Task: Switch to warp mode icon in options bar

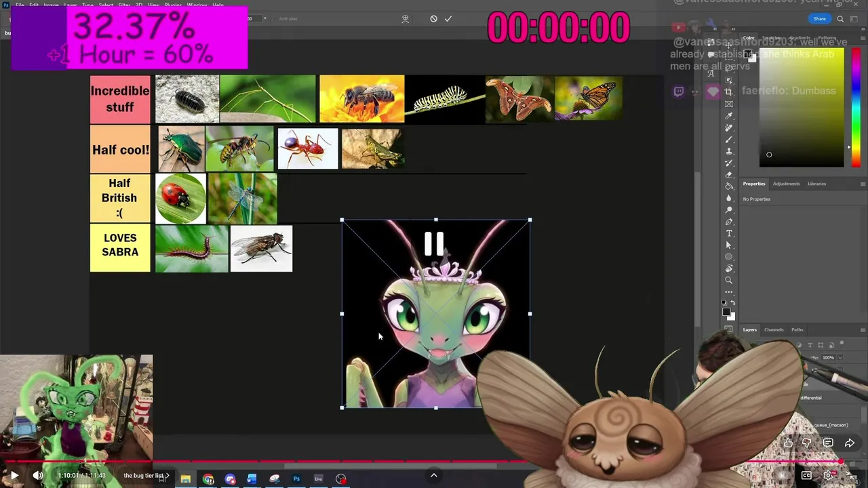Action: pos(406,19)
